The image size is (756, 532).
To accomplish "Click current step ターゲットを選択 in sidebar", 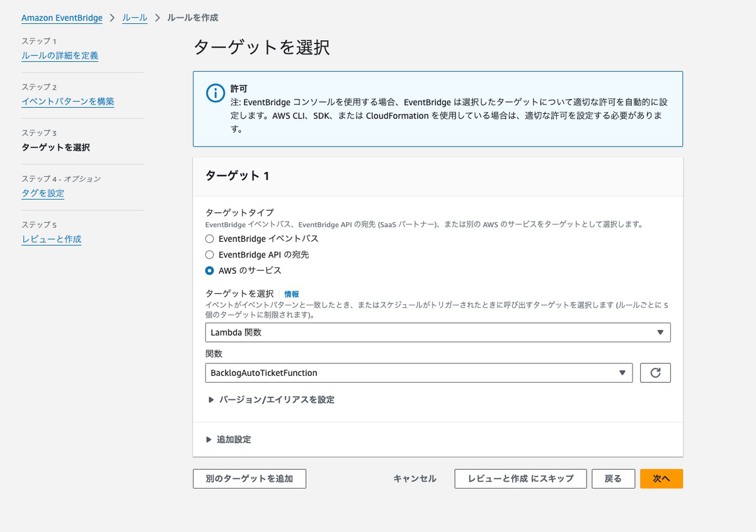I will click(x=55, y=147).
